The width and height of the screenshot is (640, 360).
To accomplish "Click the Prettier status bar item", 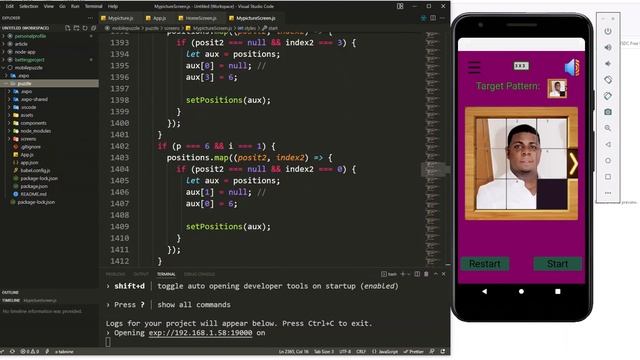I will tap(413, 351).
